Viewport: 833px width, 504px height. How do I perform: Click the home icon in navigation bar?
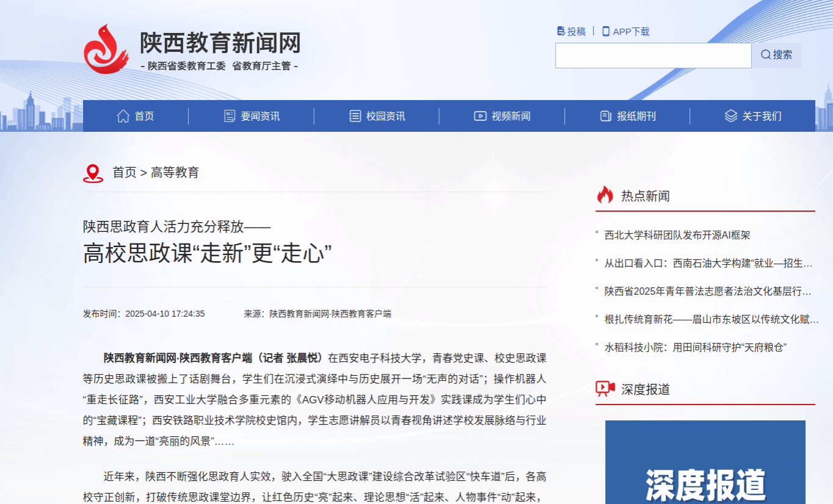(123, 116)
